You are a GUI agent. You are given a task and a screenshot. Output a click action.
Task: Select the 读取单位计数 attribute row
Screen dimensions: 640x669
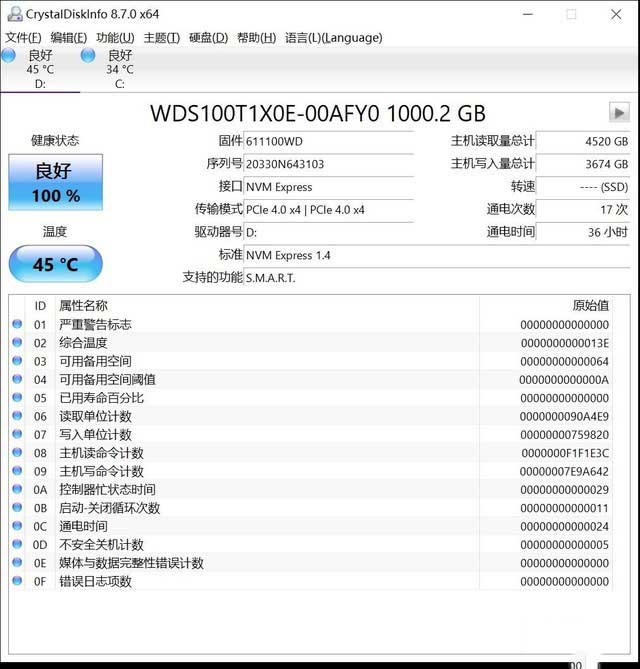(x=311, y=416)
